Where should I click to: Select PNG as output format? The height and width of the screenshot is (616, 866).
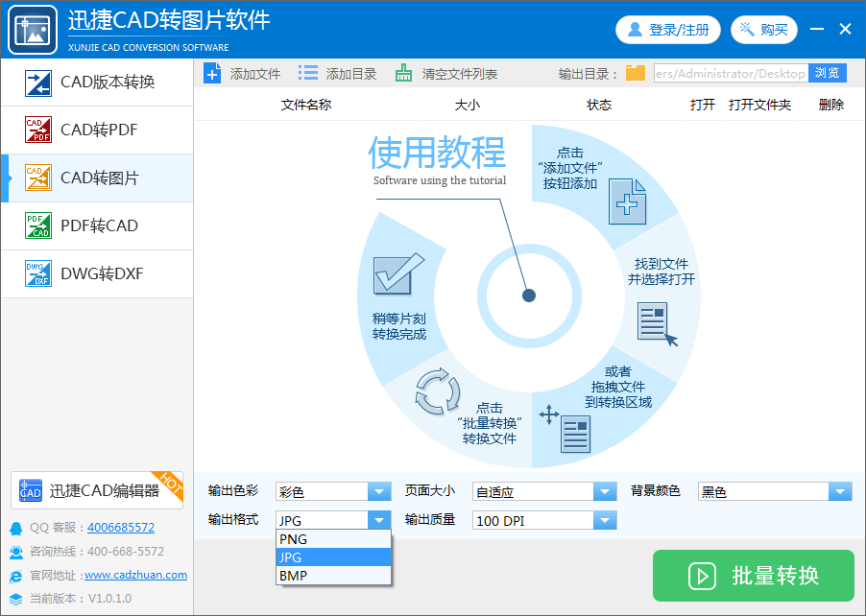pos(333,539)
